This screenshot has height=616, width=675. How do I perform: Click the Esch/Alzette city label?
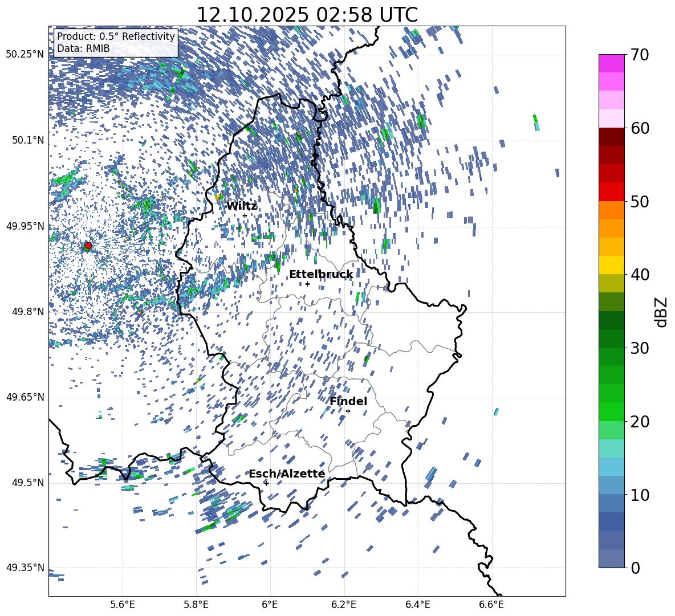click(287, 474)
